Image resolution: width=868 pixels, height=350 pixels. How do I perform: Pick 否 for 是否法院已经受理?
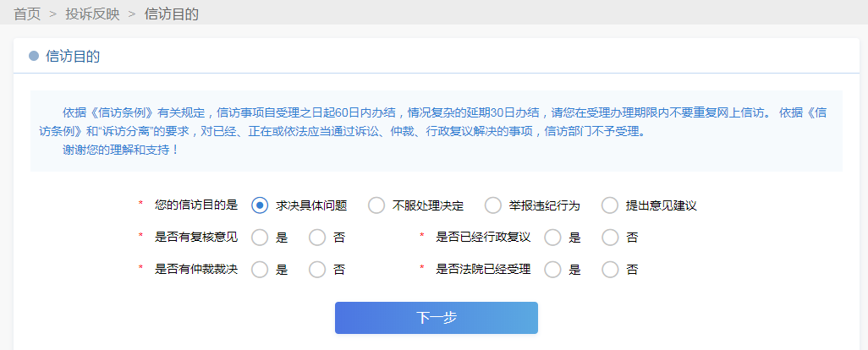610,270
